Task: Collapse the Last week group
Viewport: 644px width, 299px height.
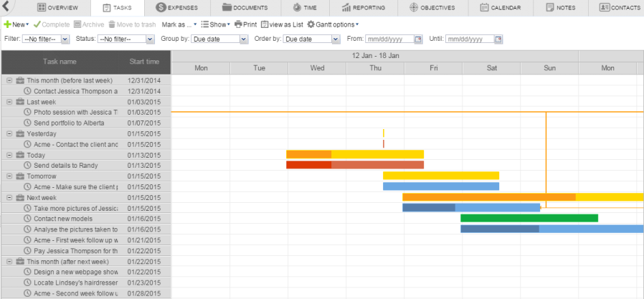Action: point(9,102)
